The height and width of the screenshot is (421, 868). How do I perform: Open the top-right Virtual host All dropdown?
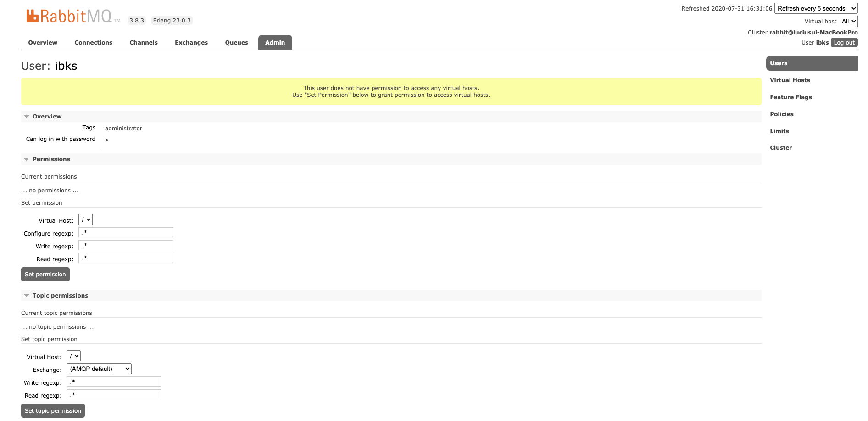click(x=848, y=21)
